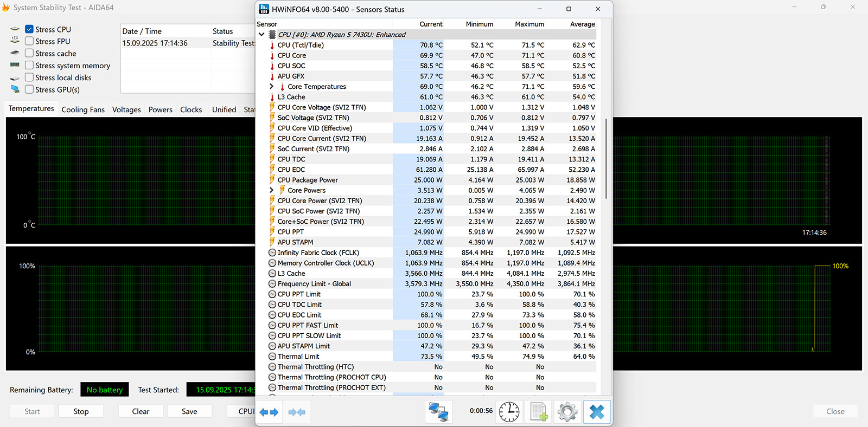Select the Thermal Throttling (PROCHOT EXT) row

tap(432, 387)
